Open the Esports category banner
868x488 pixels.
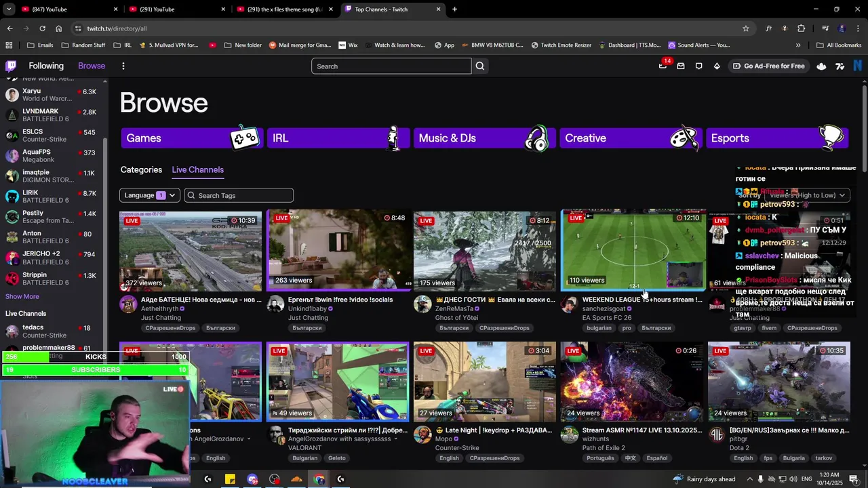[x=777, y=138]
